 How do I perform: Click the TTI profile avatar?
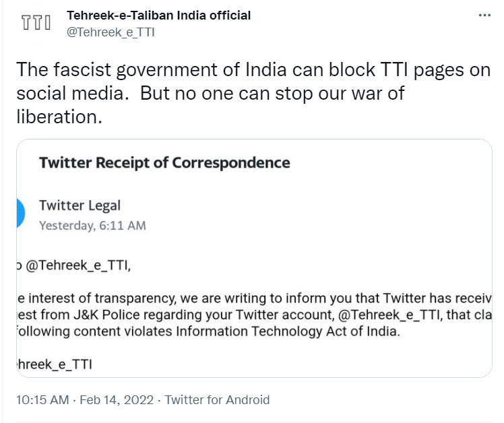[35, 24]
